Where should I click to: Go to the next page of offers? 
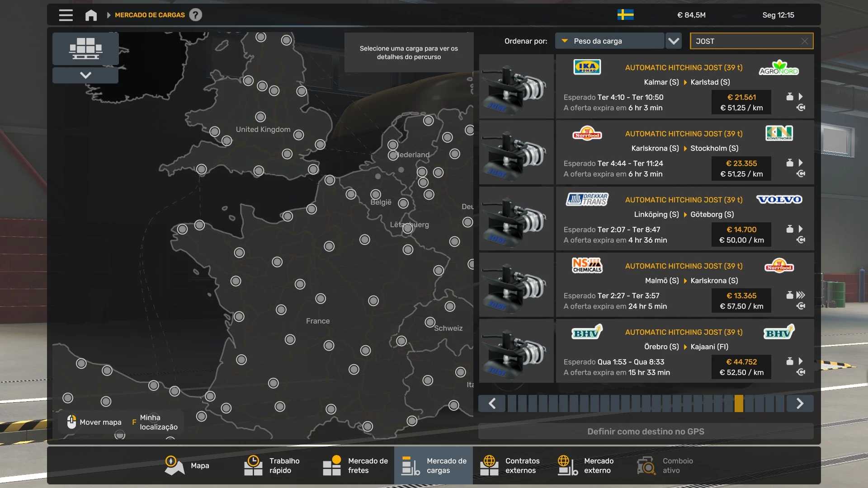click(800, 404)
